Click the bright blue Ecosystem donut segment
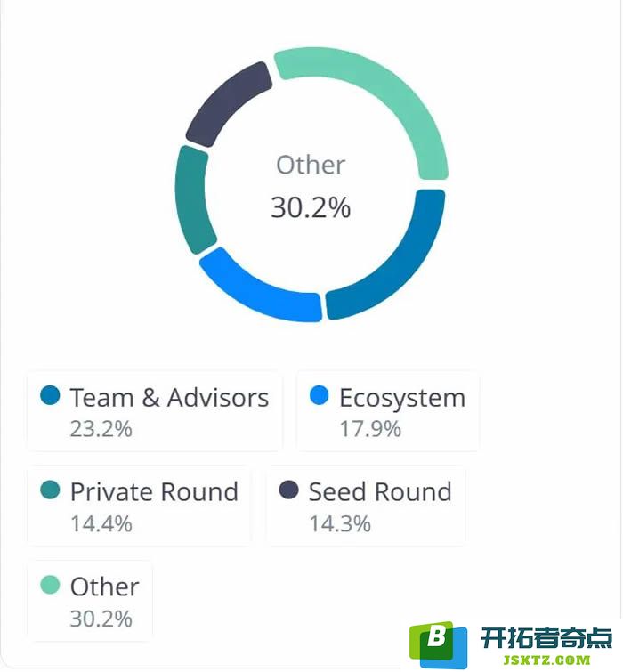Screen dimensions: 623x672 257,289
